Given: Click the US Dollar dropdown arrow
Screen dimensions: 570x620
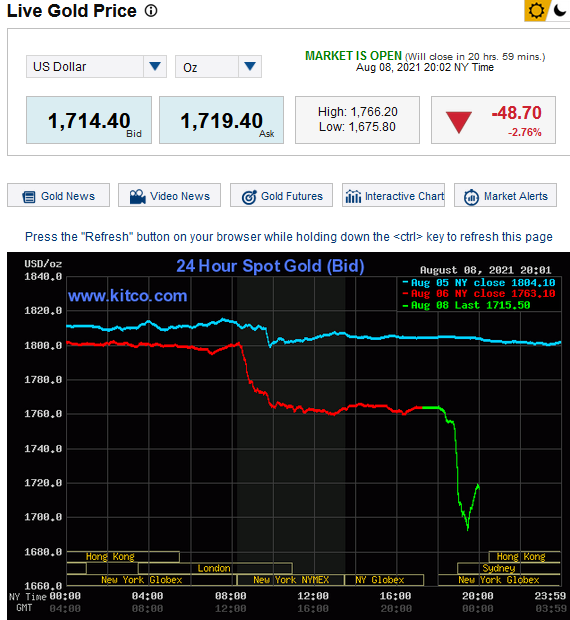Looking at the screenshot, I should 155,66.
